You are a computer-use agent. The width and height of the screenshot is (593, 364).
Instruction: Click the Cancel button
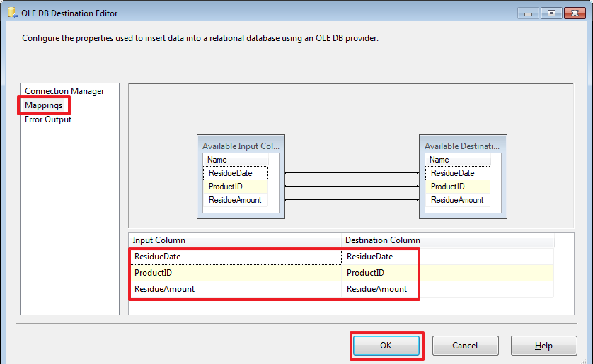pos(465,346)
